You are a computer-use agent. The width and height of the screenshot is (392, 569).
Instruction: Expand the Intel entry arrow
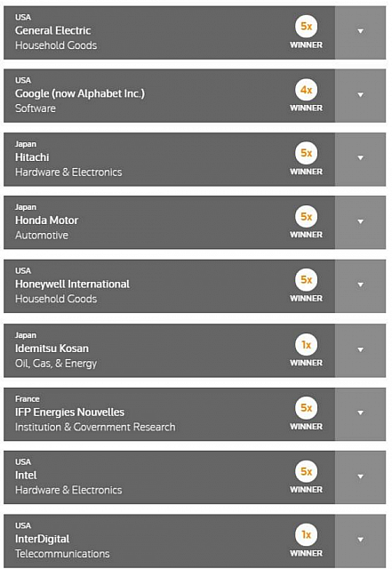360,477
